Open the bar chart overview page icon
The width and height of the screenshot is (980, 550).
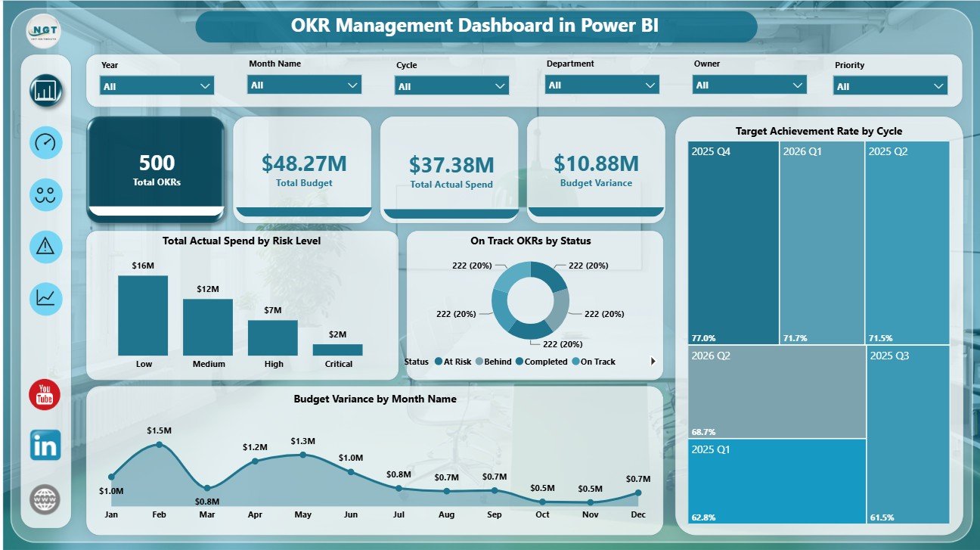click(x=46, y=91)
